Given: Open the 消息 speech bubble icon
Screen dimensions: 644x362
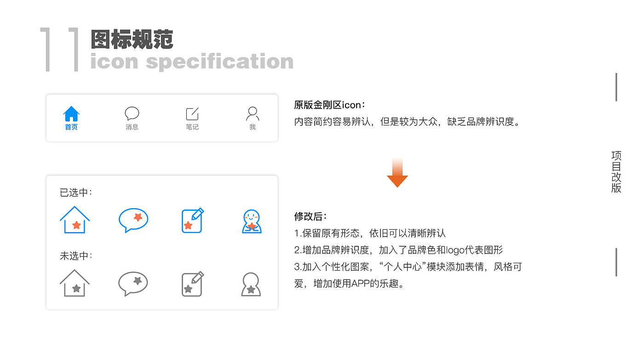Looking at the screenshot, I should (x=132, y=114).
